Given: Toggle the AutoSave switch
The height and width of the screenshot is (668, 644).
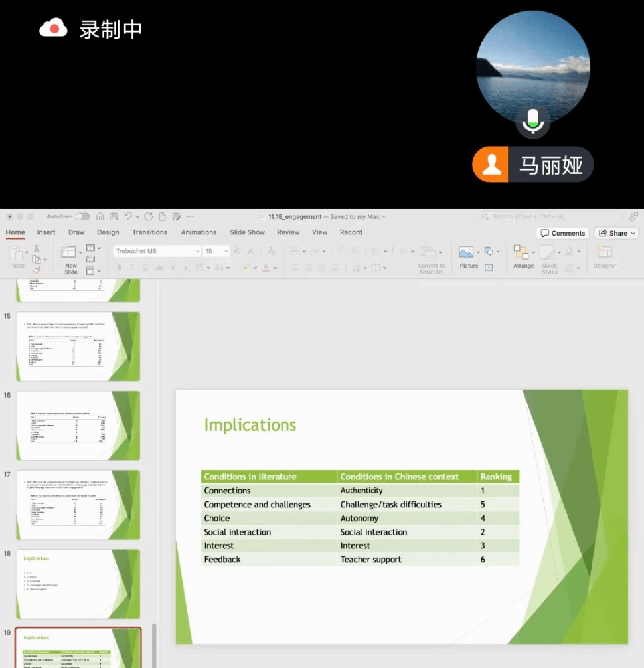Looking at the screenshot, I should pyautogui.click(x=82, y=216).
